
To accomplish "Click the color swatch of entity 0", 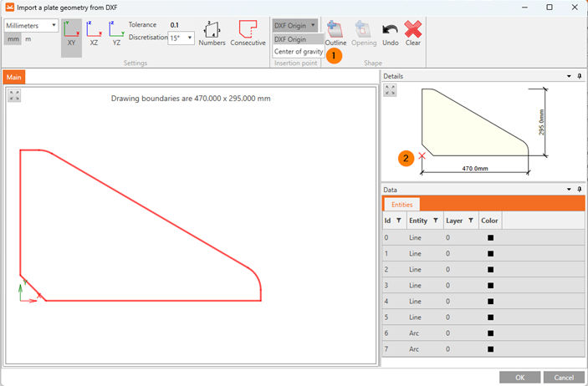I will 491,238.
